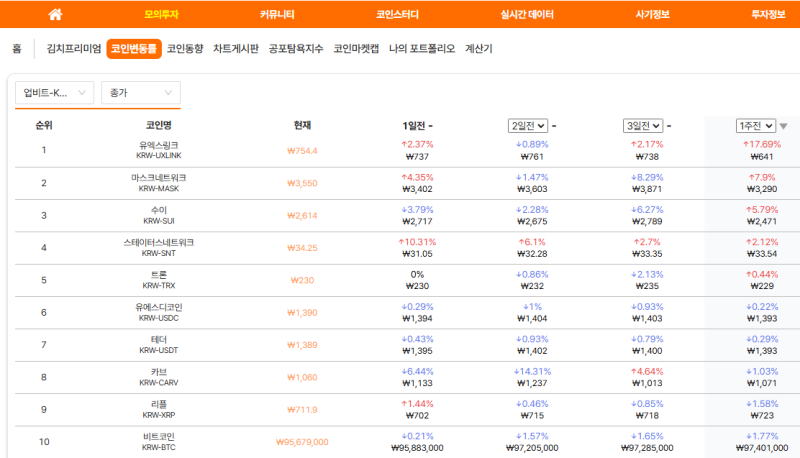Click the 순위 column header
Screen dimensions: 800x458
pos(44,125)
